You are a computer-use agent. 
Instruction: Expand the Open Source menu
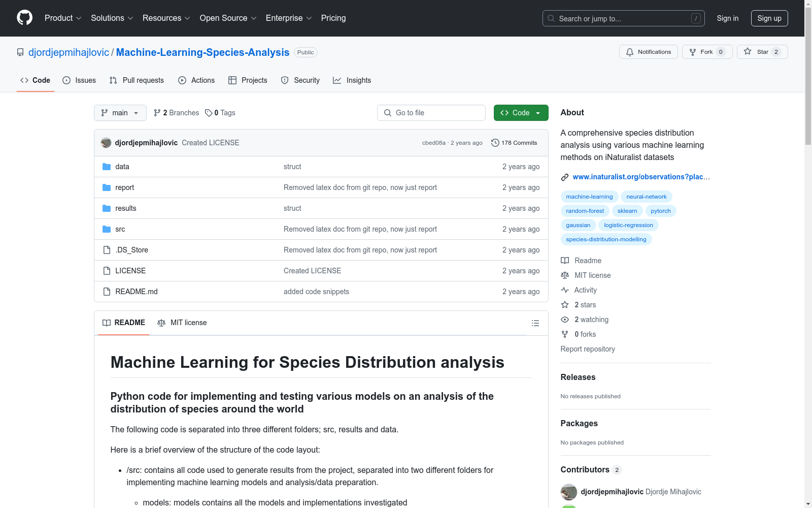[x=228, y=18]
